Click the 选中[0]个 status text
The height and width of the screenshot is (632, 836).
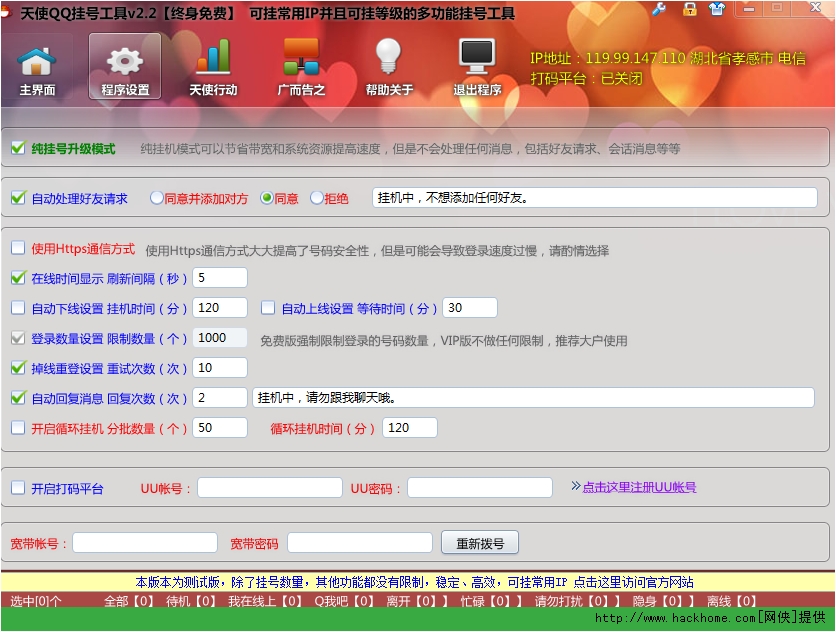pyautogui.click(x=36, y=602)
